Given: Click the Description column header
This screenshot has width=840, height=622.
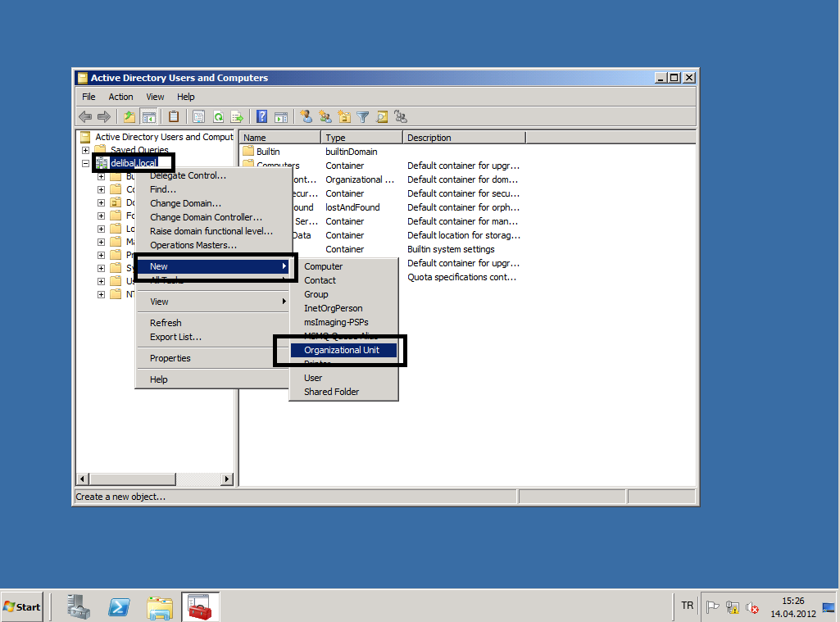Looking at the screenshot, I should click(463, 138).
